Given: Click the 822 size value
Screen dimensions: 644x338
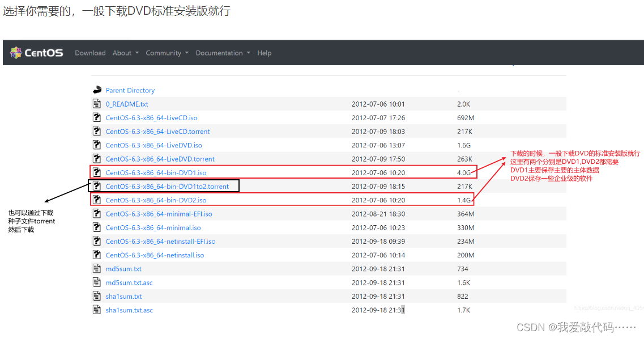Looking at the screenshot, I should tap(462, 297).
